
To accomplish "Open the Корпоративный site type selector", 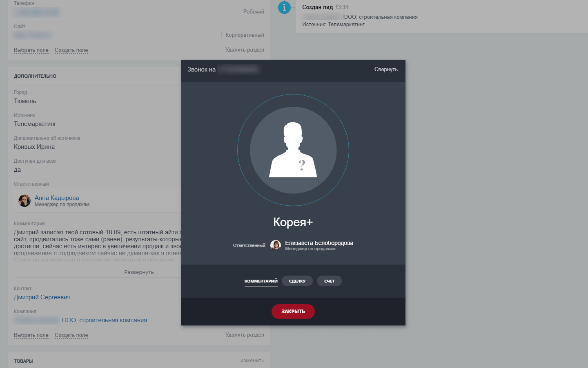I will coord(245,35).
